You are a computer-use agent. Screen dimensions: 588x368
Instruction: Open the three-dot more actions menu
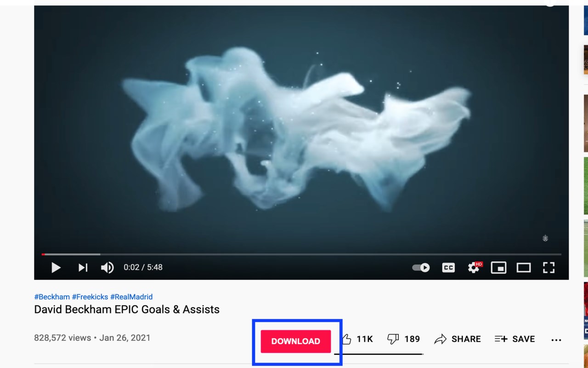556,340
